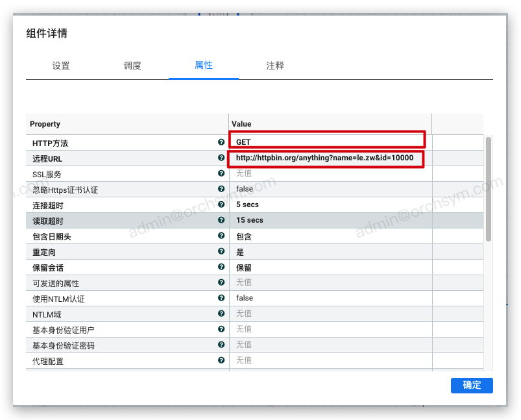The height and width of the screenshot is (420, 521).
Task: Open the 调度 tab
Action: (x=132, y=66)
